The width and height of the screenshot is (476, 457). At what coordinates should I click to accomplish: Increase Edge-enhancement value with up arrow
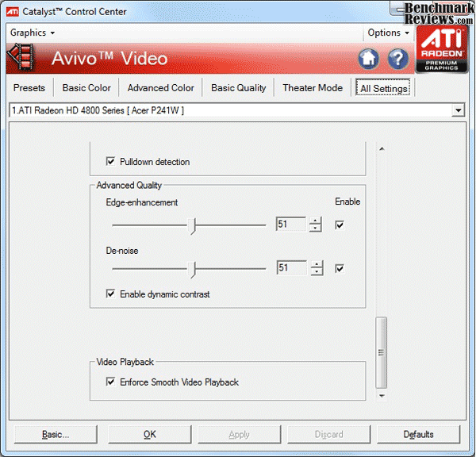tap(316, 221)
